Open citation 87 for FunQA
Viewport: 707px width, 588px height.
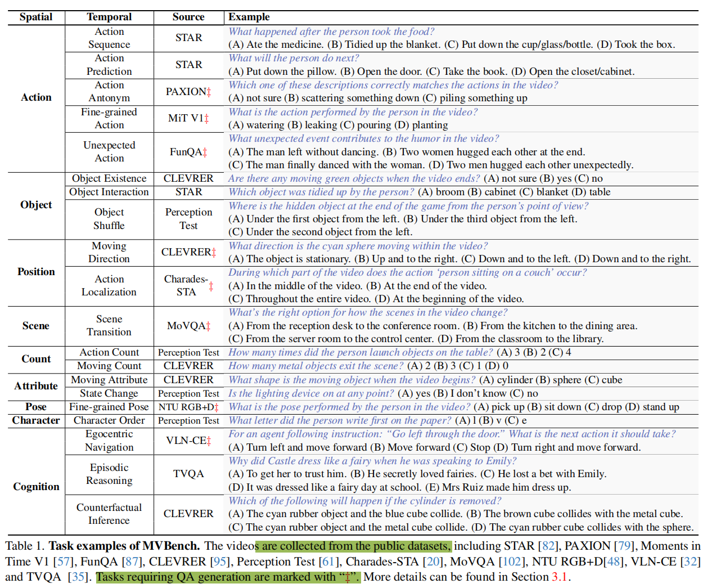point(132,562)
